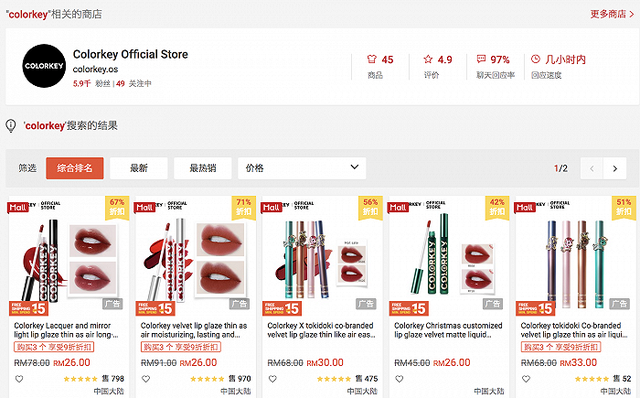Click the RM26.00 price under RM78.00
Viewport: 640px width, 398px height.
[72, 362]
